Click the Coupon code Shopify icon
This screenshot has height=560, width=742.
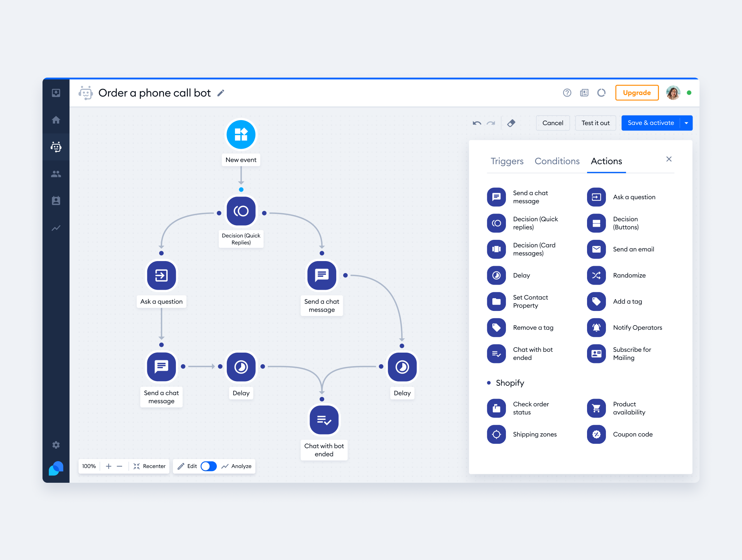[x=596, y=434]
